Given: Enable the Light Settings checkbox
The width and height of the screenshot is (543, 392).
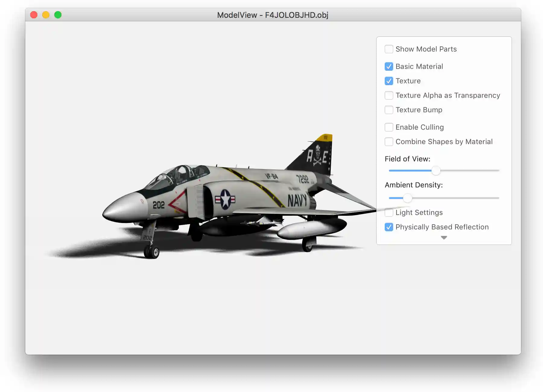Looking at the screenshot, I should coord(389,213).
